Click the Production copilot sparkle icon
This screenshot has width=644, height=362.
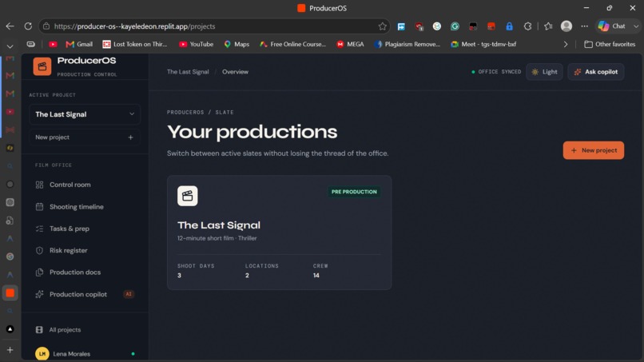tap(39, 294)
